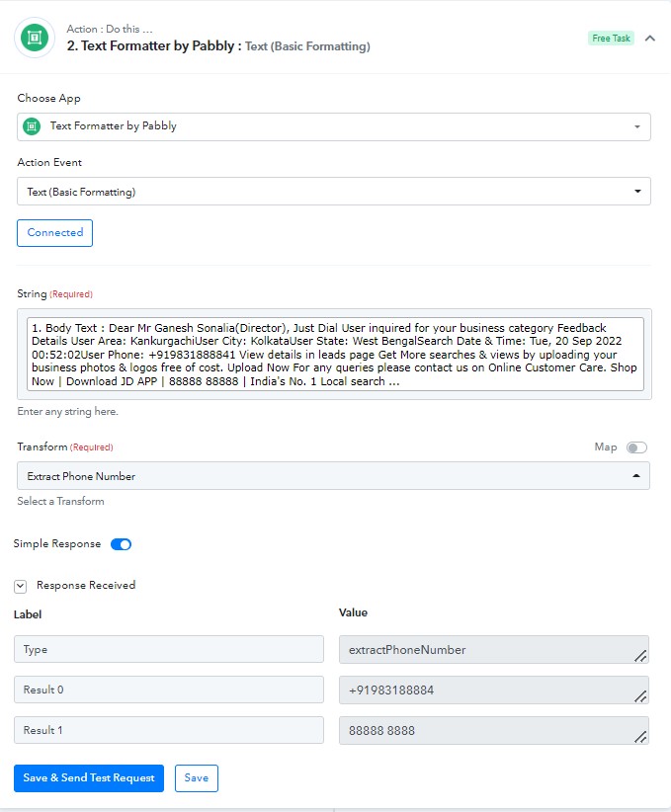
Task: Click the Type label field
Action: click(169, 649)
